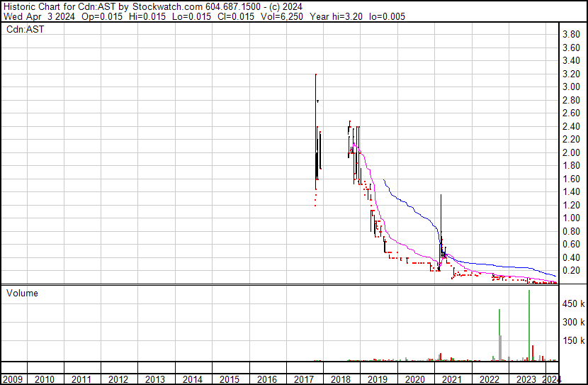Image resolution: width=588 pixels, height=385 pixels.
Task: Click the 3.80 price axis label
Action: [571, 35]
